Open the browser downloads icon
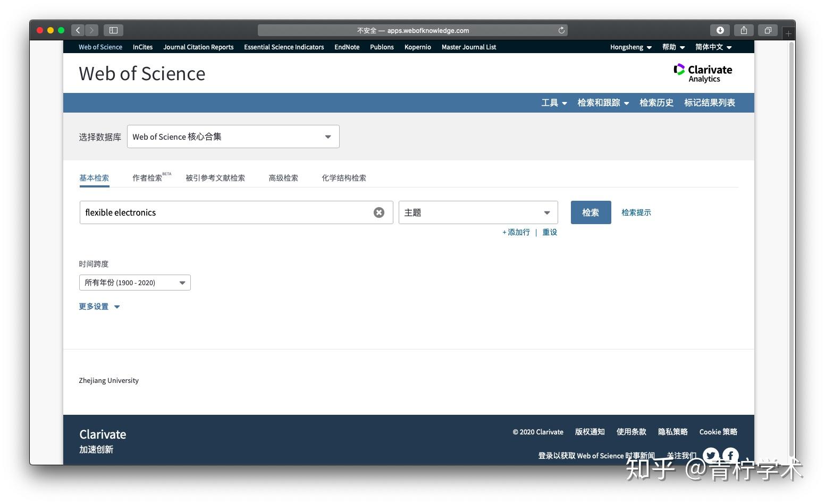The width and height of the screenshot is (825, 504). (720, 30)
